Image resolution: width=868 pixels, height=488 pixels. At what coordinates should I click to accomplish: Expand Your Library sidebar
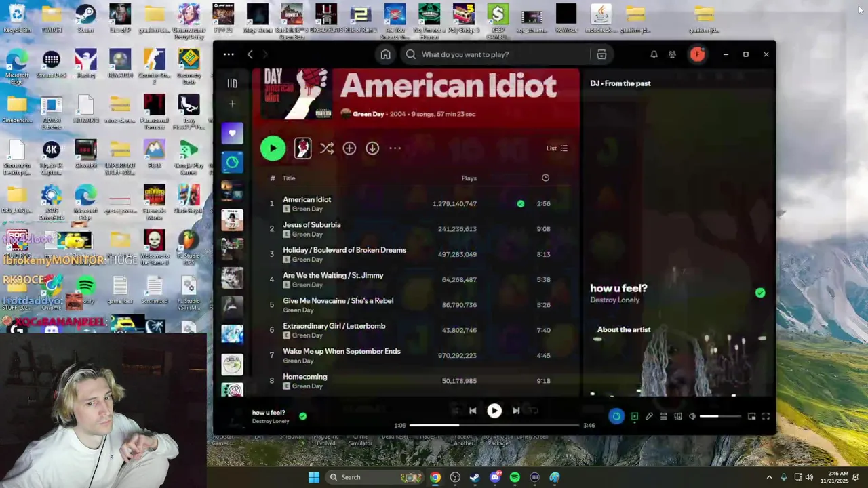pos(232,83)
